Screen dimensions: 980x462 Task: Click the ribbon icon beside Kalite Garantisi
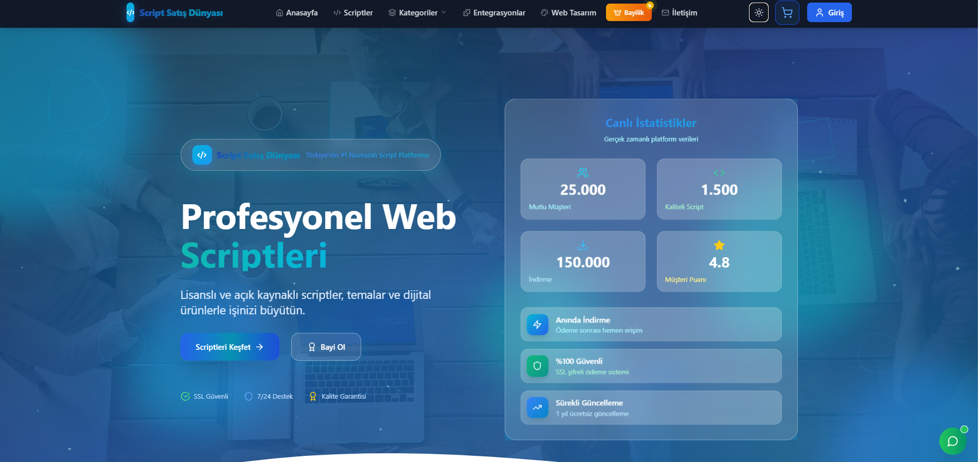click(x=313, y=396)
